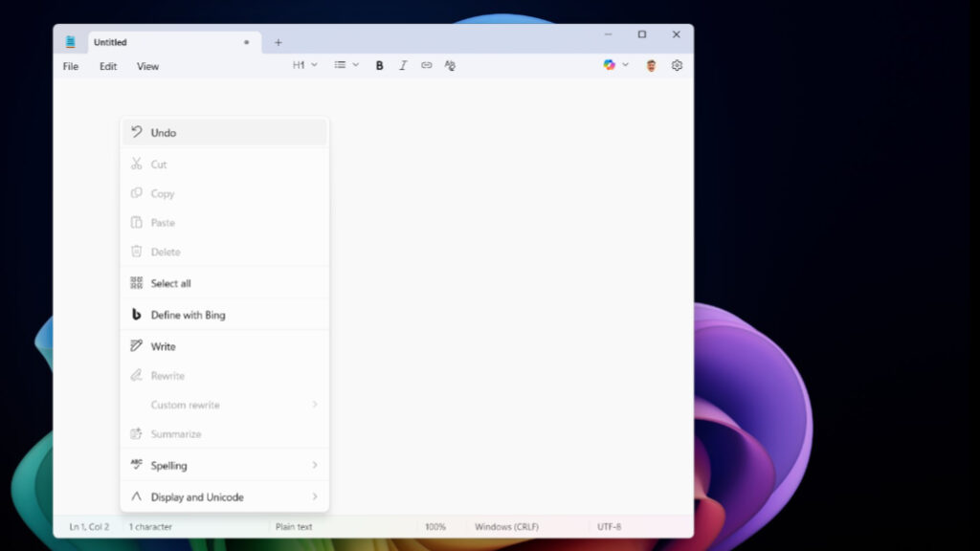Click the Notepad app logo icon

pyautogui.click(x=70, y=41)
